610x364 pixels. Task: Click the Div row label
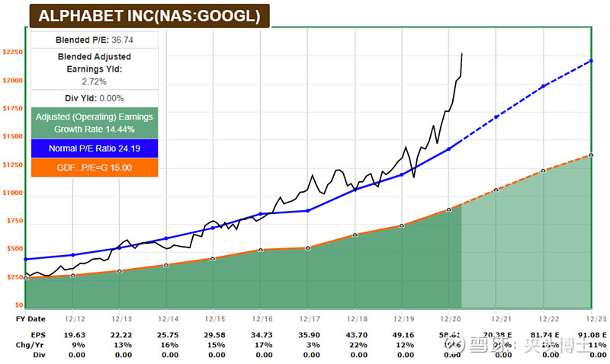39,355
